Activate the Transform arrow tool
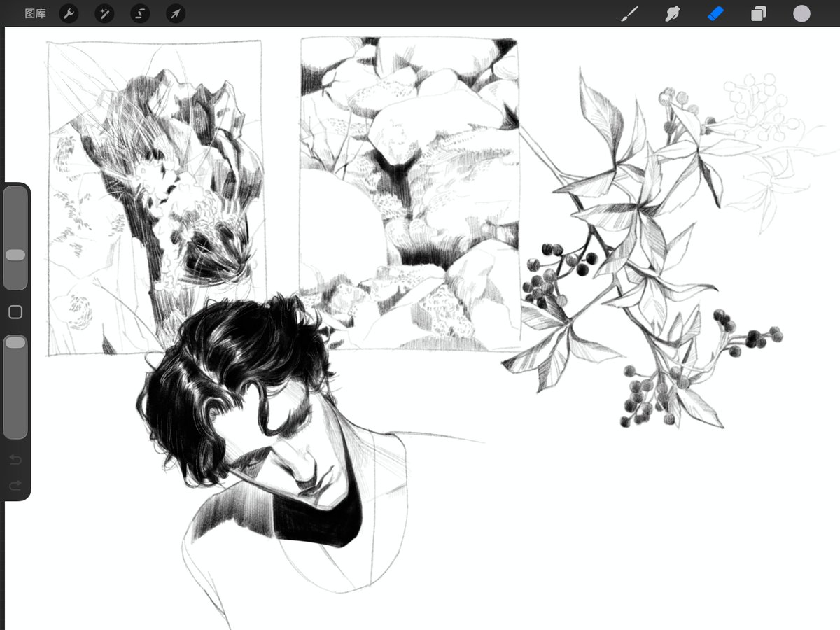Screen dimensions: 840x630 (176, 13)
